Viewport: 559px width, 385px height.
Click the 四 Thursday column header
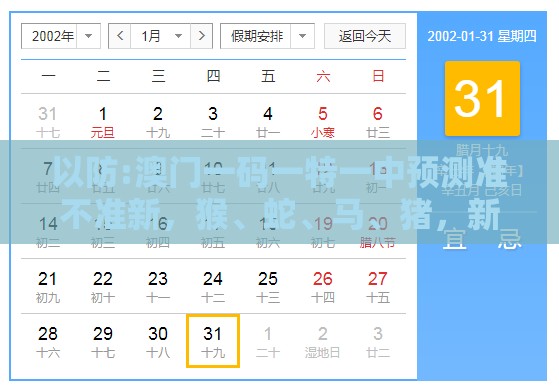click(213, 76)
